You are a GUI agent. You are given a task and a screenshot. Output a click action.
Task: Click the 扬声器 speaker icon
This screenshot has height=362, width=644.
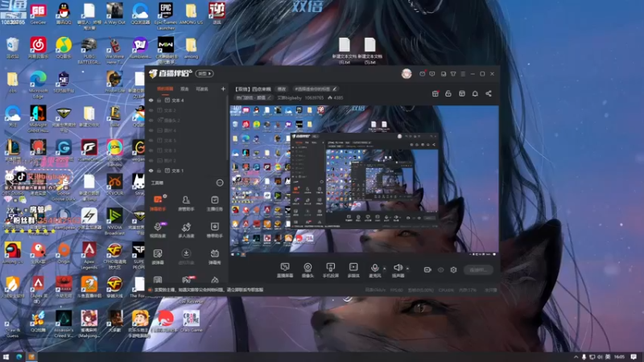click(398, 269)
